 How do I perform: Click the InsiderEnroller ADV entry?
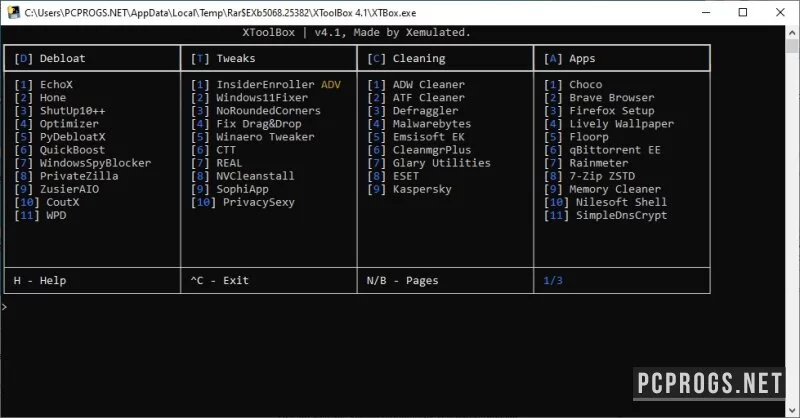[266, 85]
